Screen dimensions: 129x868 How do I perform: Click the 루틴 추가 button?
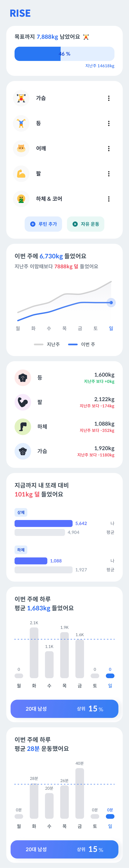pos(43,224)
